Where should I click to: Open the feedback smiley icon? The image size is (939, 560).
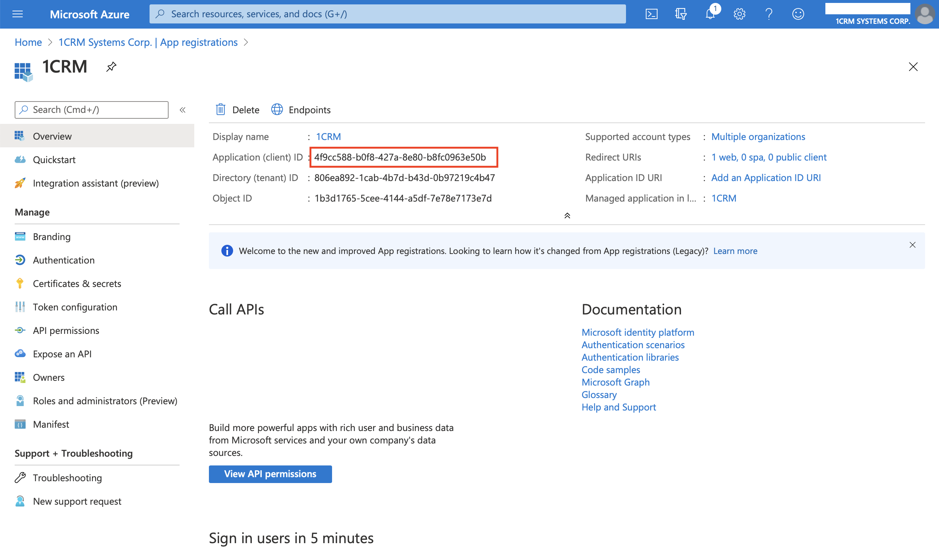[798, 14]
